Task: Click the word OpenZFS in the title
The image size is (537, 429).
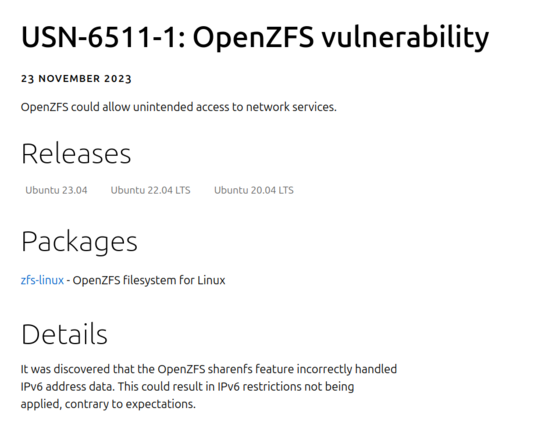Action: [x=253, y=38]
